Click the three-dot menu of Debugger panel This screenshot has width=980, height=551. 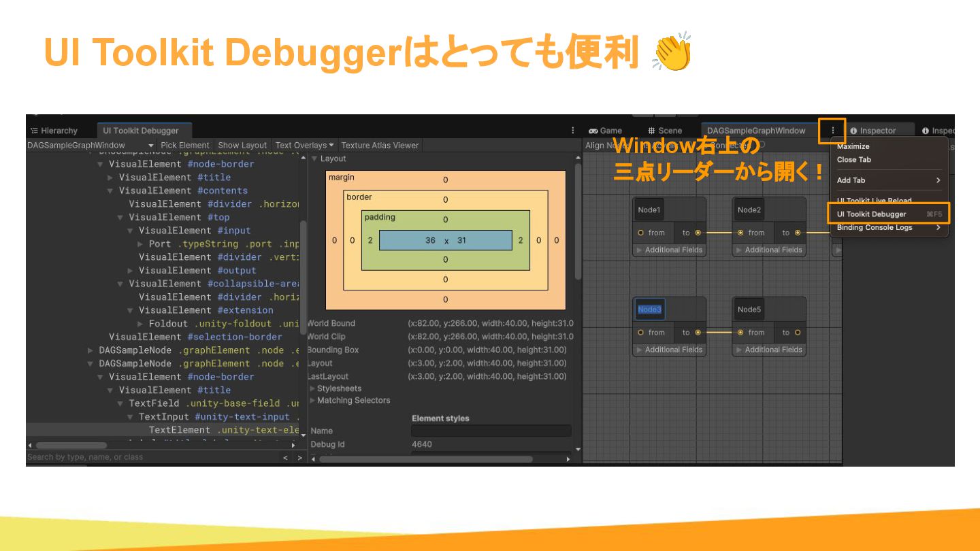point(573,131)
